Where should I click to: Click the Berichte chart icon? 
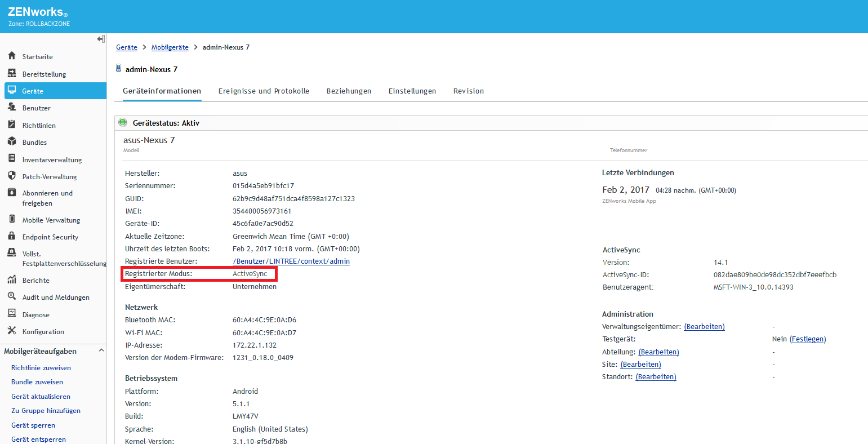[x=12, y=279]
